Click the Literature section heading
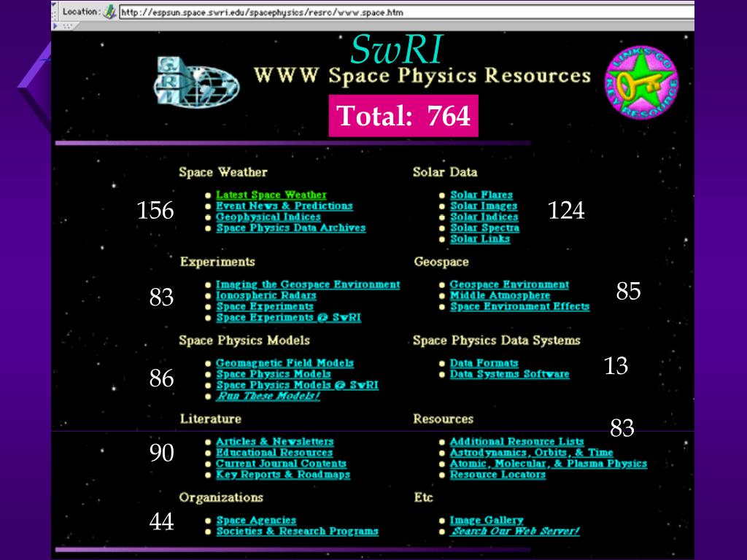 211,419
